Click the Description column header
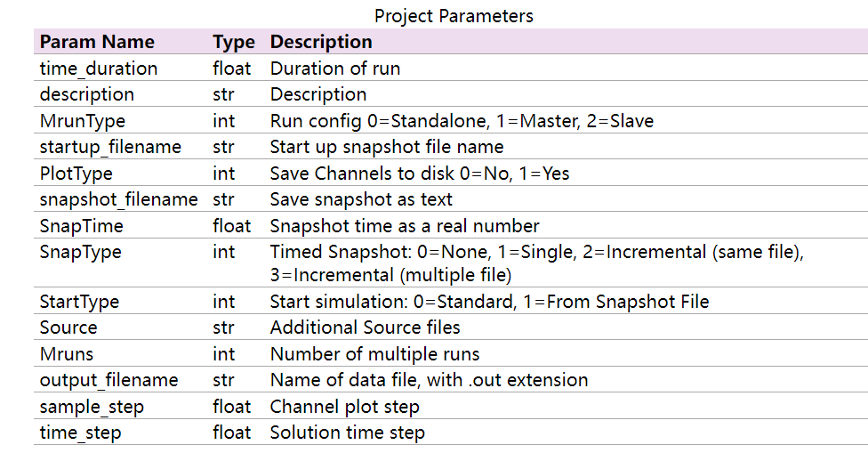The image size is (868, 461). point(321,42)
